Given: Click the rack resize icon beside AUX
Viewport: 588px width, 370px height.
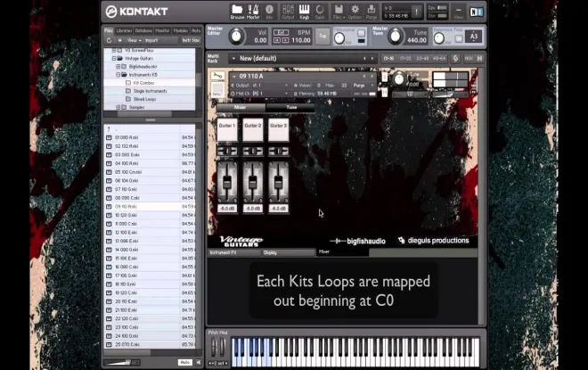Looking at the screenshot, I should [x=479, y=59].
